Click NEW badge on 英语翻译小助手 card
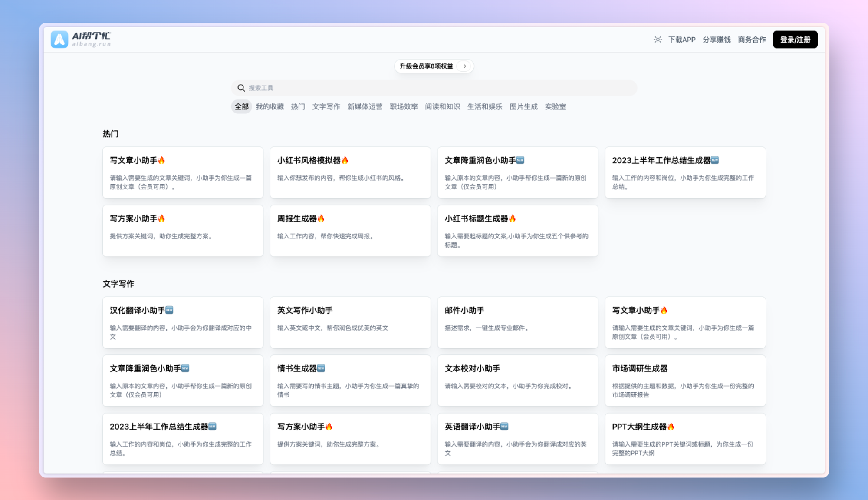868x500 pixels. click(504, 427)
